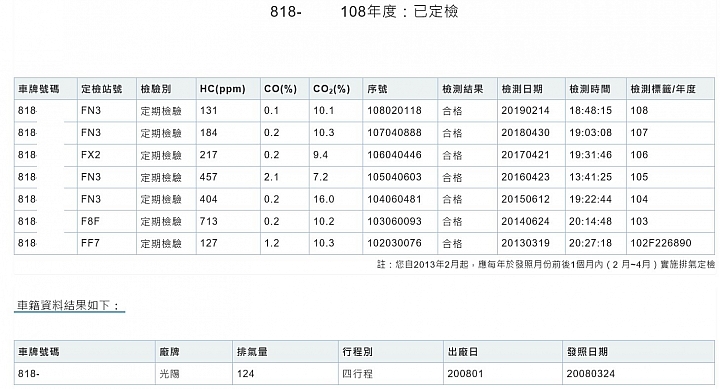This screenshot has height=389, width=720.
Task: Click the 檢測標籤/年度 column header
Action: tap(663, 89)
